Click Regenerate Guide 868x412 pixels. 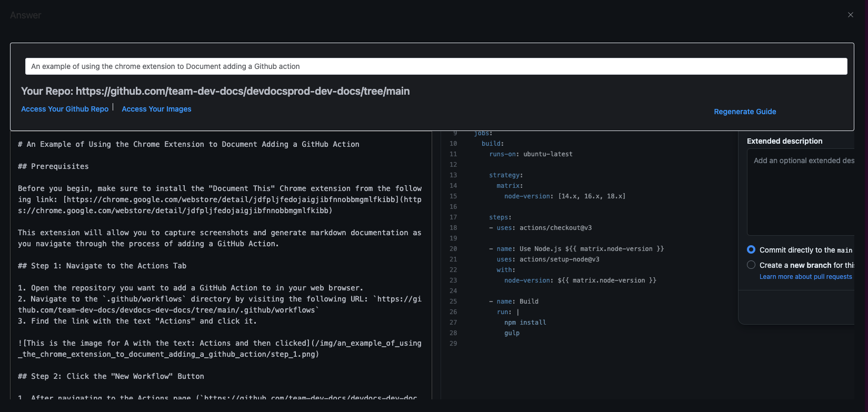[x=745, y=112]
